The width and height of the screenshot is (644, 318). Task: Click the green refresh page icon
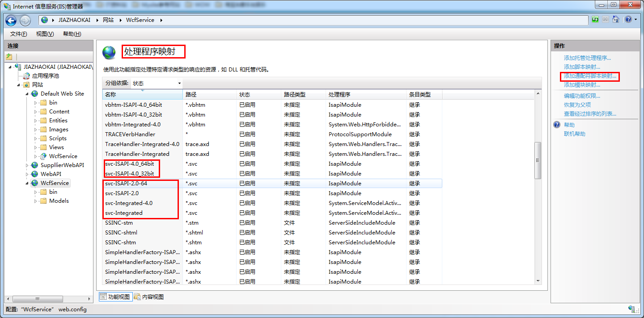595,20
